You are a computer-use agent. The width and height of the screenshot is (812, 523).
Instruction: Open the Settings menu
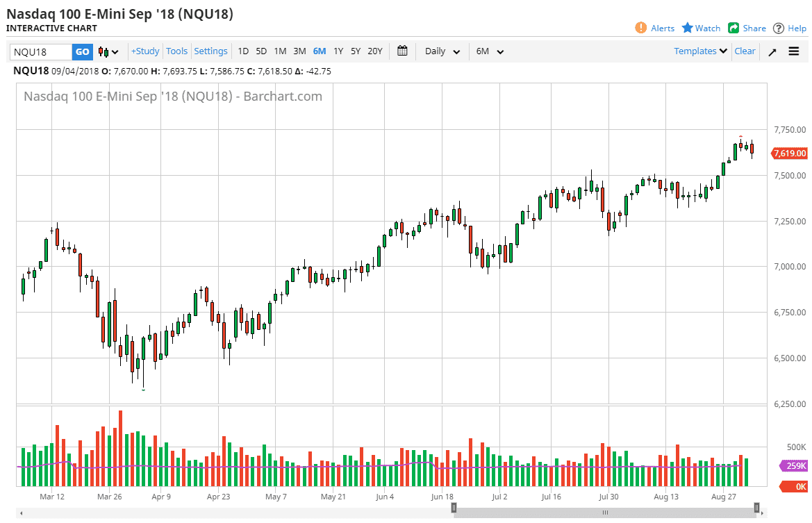coord(210,51)
